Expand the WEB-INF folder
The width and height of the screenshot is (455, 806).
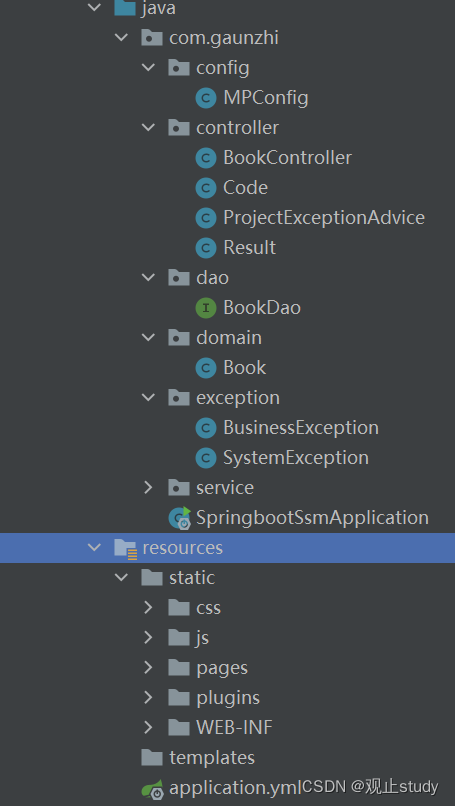pos(149,727)
